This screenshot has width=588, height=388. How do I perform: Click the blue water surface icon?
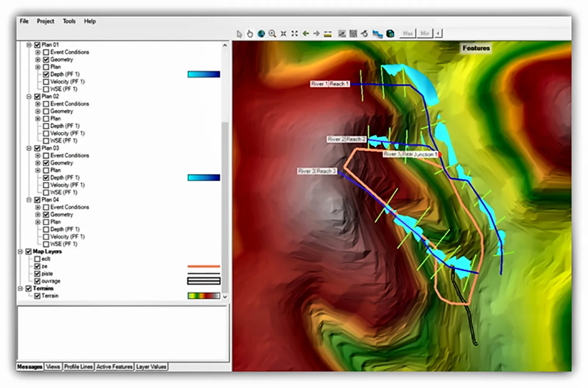(x=377, y=34)
